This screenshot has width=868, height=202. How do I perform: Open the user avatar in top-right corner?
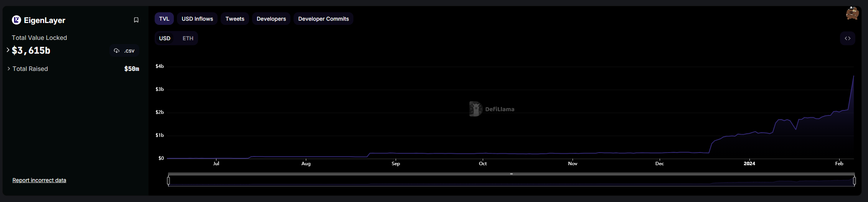(852, 13)
